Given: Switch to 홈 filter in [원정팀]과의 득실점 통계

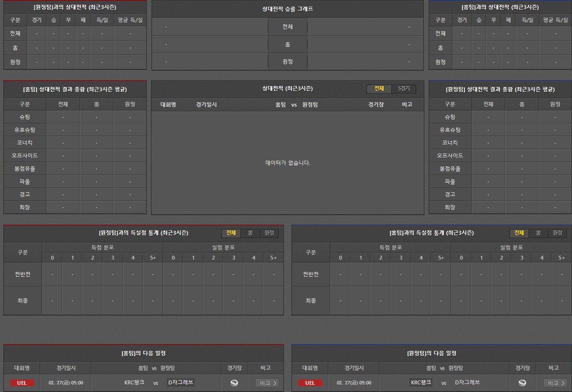Looking at the screenshot, I should click(250, 233).
